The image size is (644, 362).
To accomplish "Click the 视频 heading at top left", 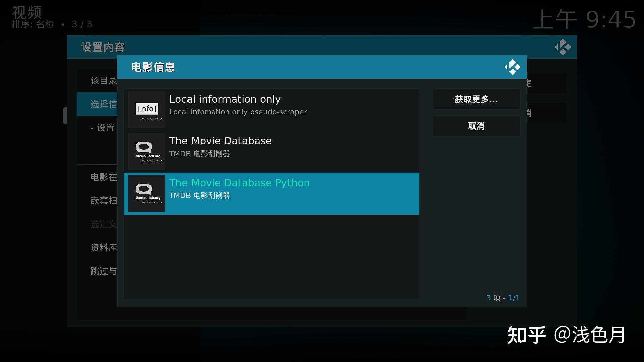I will pos(27,12).
